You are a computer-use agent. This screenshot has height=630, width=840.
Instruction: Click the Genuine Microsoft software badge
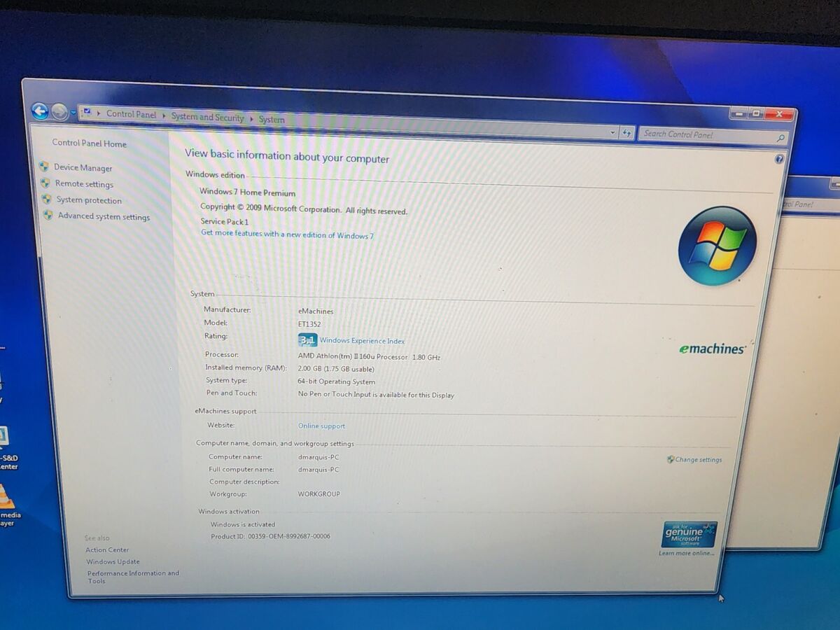click(x=689, y=534)
